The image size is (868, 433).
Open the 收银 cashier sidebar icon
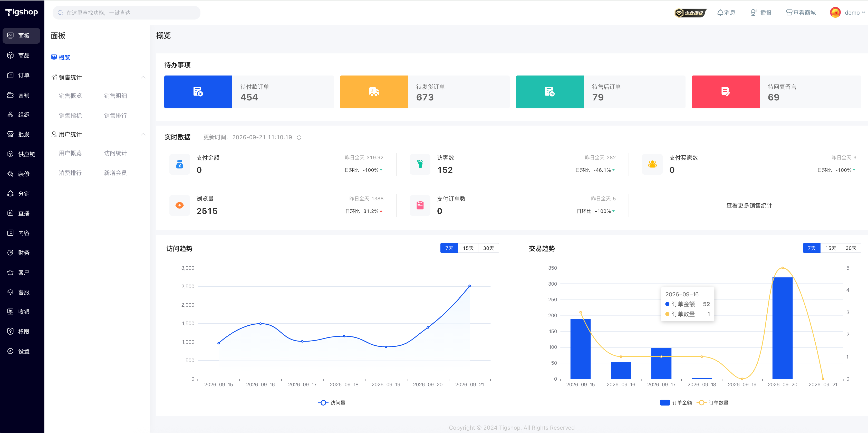click(x=11, y=312)
